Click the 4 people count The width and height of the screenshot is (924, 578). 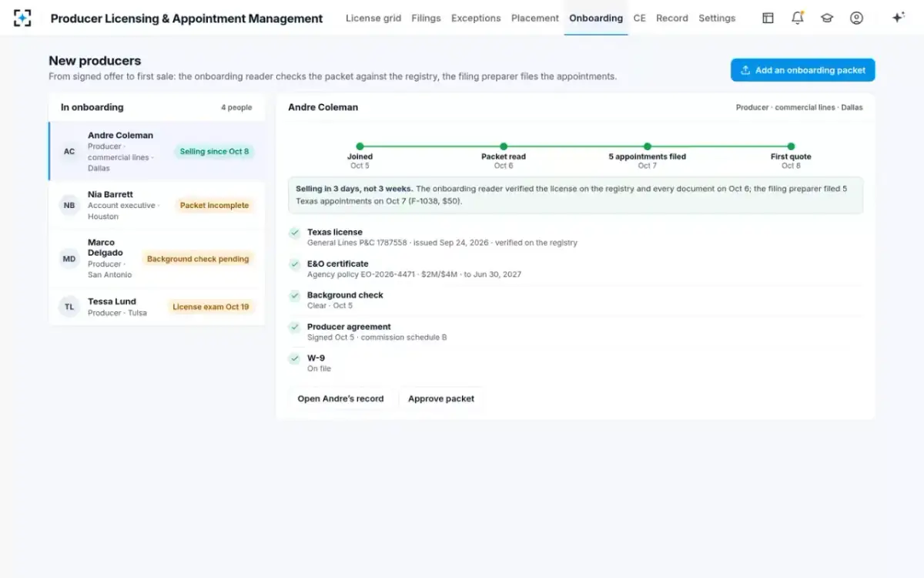point(236,108)
